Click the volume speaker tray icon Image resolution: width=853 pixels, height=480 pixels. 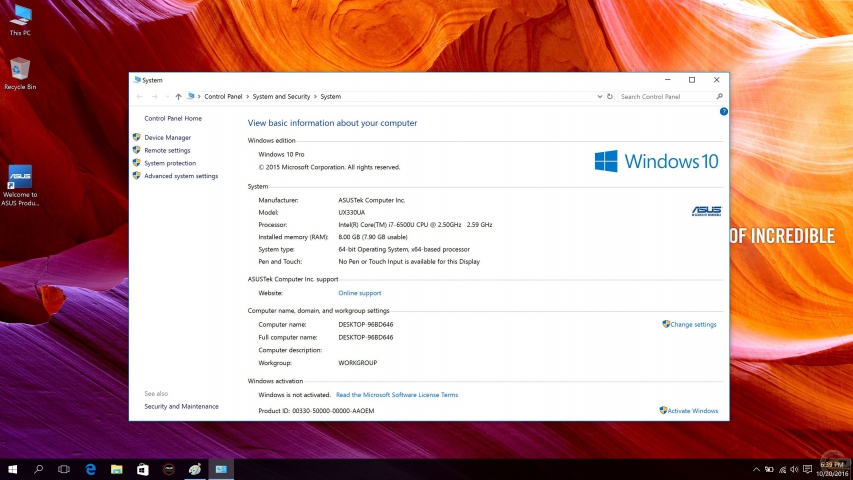point(794,470)
